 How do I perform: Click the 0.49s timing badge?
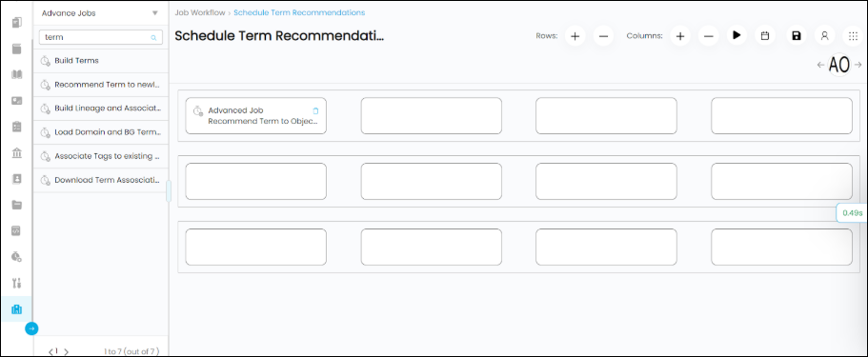852,212
